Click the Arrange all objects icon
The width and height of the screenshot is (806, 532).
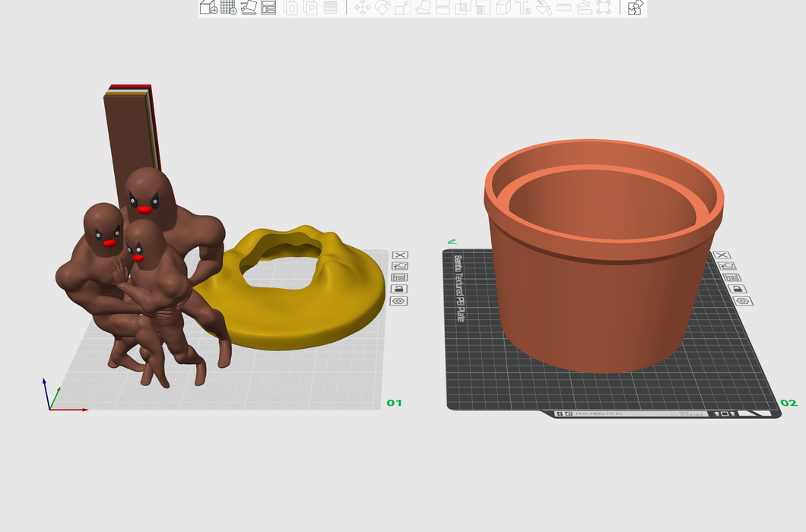pyautogui.click(x=268, y=8)
